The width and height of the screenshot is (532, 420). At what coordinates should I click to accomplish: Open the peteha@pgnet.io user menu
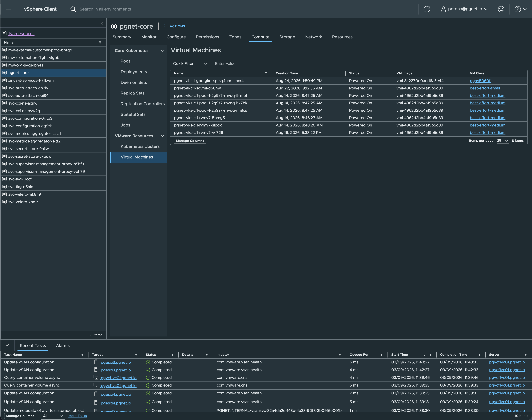pyautogui.click(x=464, y=9)
